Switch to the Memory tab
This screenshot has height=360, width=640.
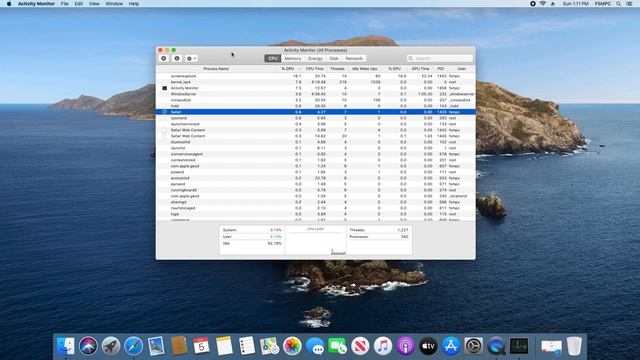[293, 58]
